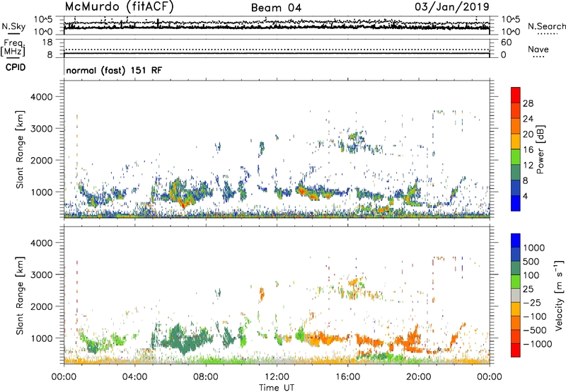
Task: Click the '12' label on Power colorbar
Action: point(528,166)
